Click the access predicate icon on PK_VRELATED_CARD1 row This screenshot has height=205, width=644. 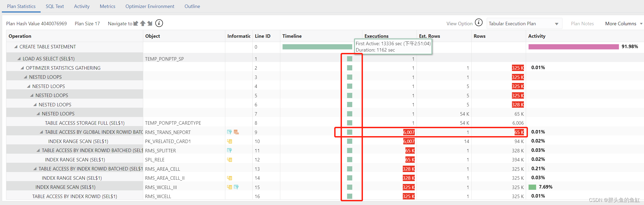click(230, 141)
